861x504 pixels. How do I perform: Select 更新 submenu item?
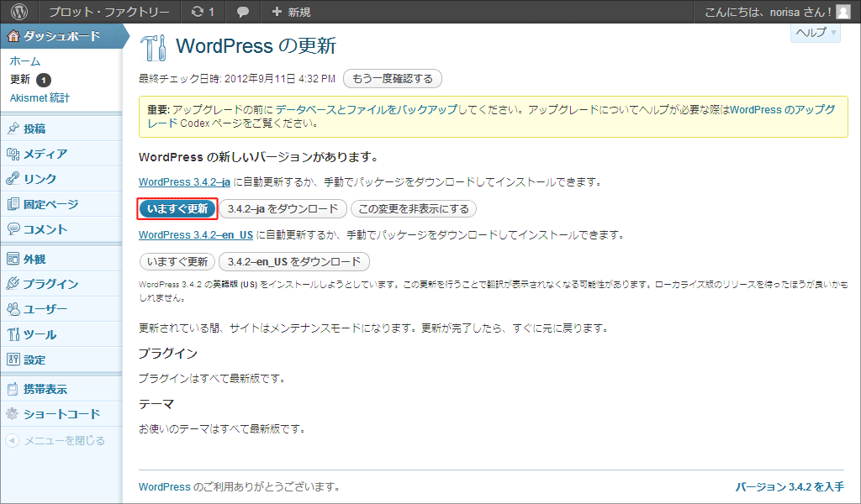[x=20, y=80]
